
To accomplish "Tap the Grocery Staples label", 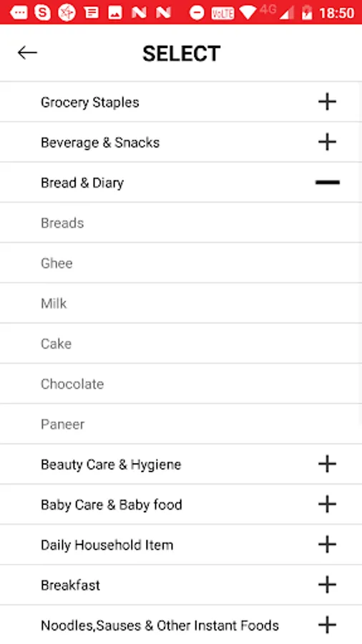I will pyautogui.click(x=90, y=102).
